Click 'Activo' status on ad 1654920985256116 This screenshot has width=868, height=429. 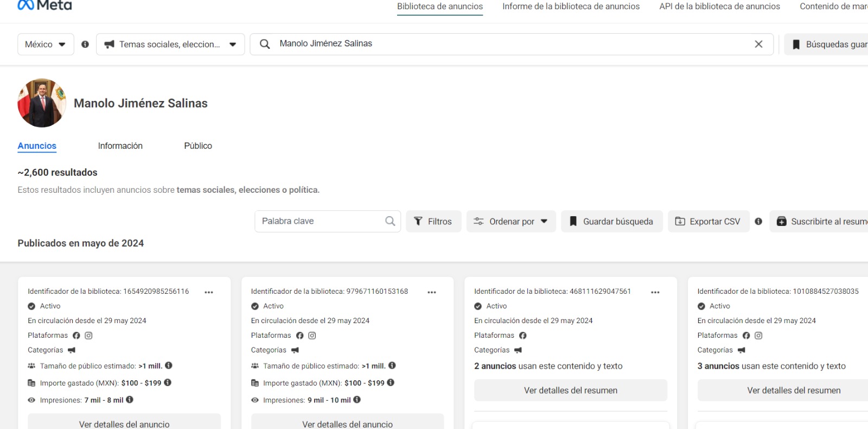tap(50, 306)
